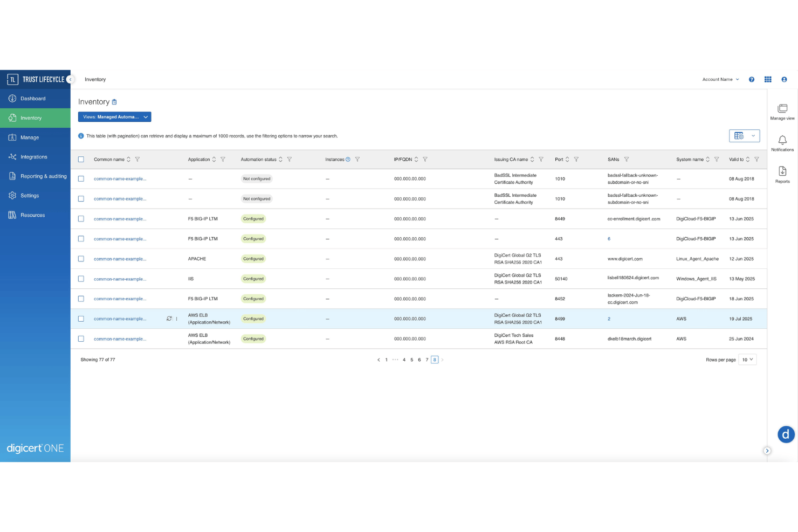Open Integrations section
The image size is (798, 532).
(x=35, y=157)
